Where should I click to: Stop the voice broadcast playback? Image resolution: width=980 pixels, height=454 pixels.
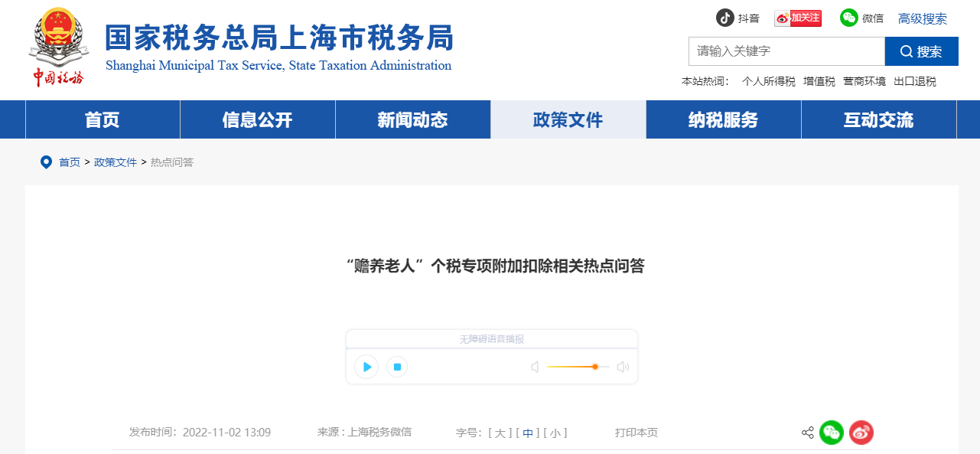tap(397, 367)
